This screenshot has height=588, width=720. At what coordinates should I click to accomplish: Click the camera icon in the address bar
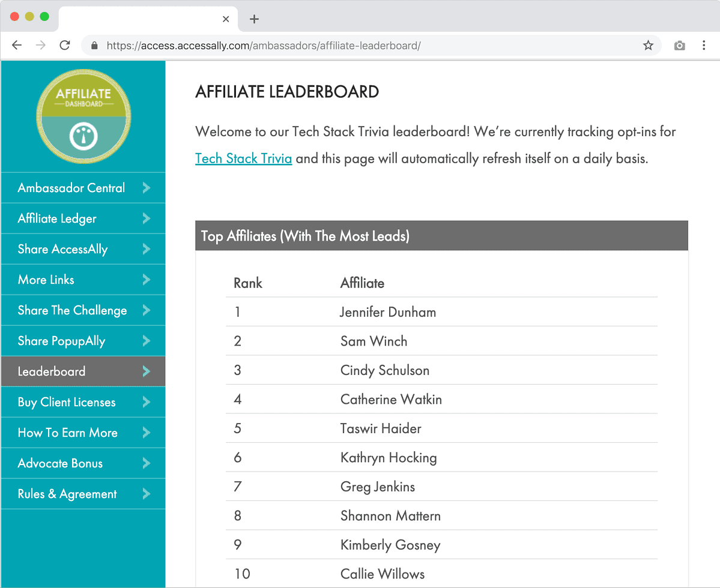point(679,45)
